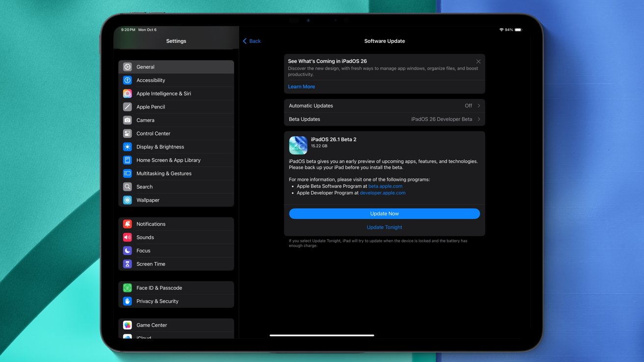This screenshot has width=644, height=362.
Task: Tap the Display & Brightness icon
Action: (128, 147)
